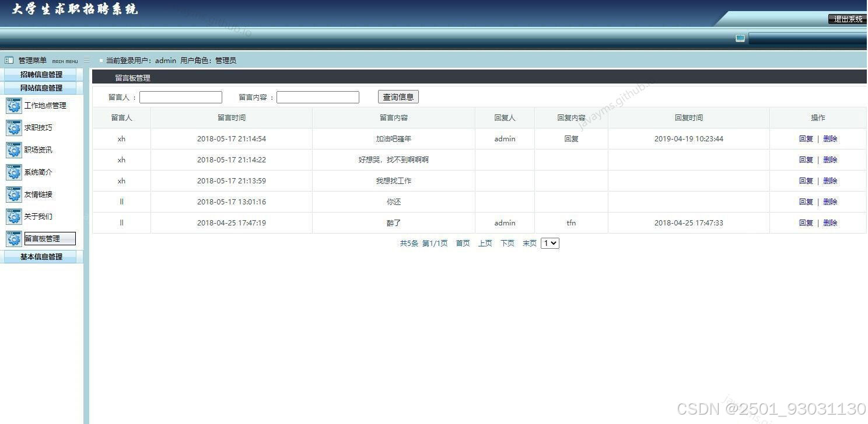868x424 pixels.
Task: Click 当前登录用户：admin status text
Action: [x=141, y=60]
